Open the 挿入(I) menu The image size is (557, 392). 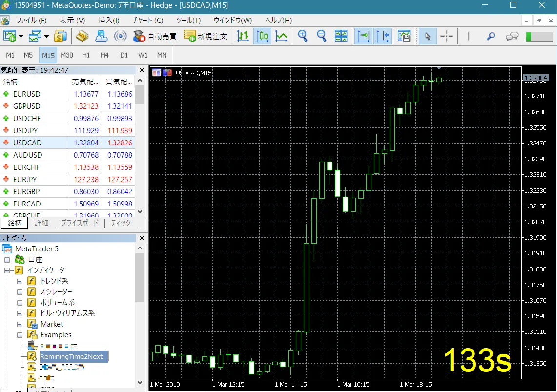[x=109, y=20]
